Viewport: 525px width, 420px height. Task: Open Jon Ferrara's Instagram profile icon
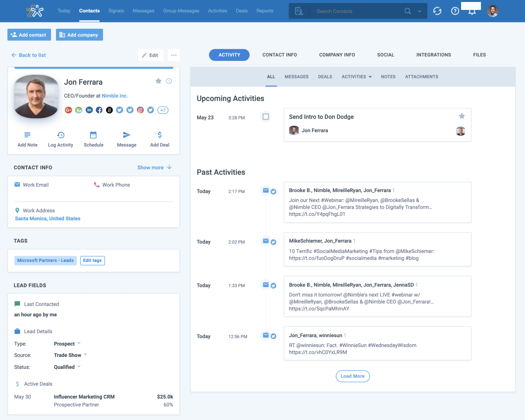140,110
